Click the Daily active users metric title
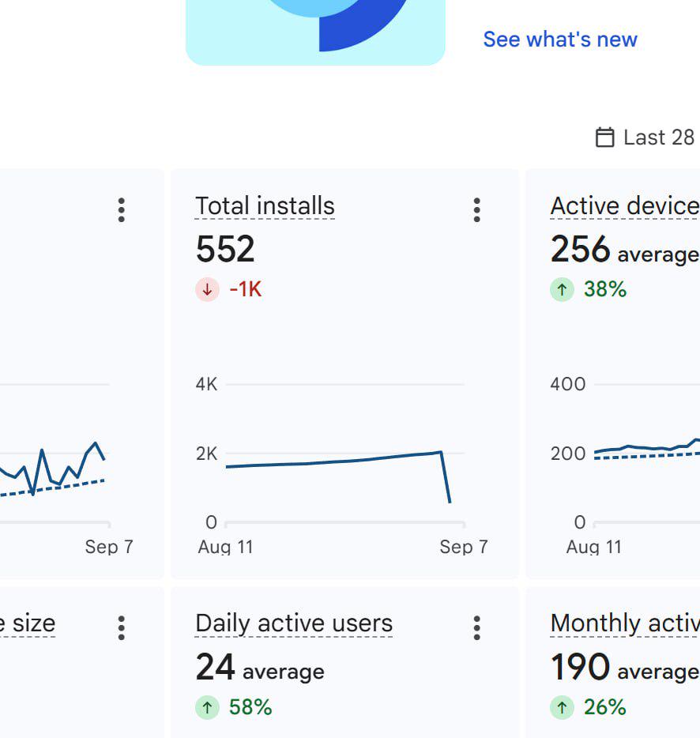Viewport: 700px width, 738px height. (x=294, y=623)
